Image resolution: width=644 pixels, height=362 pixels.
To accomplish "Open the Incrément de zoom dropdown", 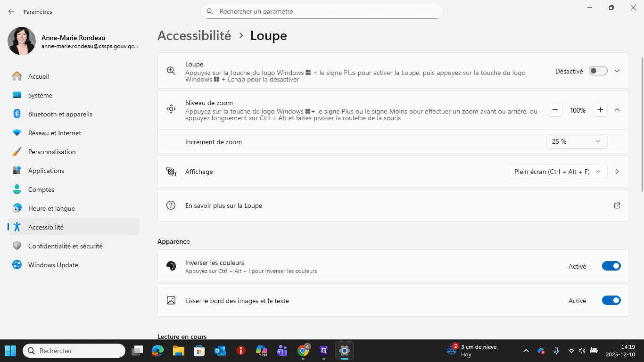I will [x=577, y=141].
